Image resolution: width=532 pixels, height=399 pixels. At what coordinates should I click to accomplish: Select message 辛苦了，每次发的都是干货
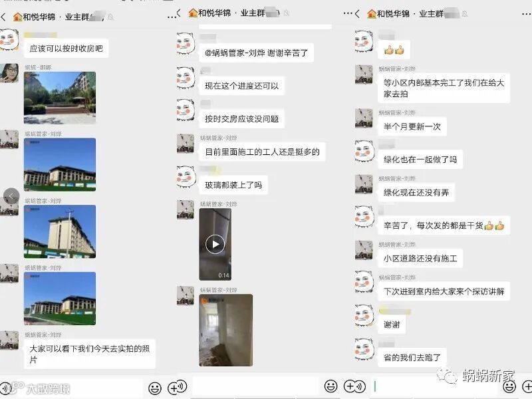coord(444,225)
